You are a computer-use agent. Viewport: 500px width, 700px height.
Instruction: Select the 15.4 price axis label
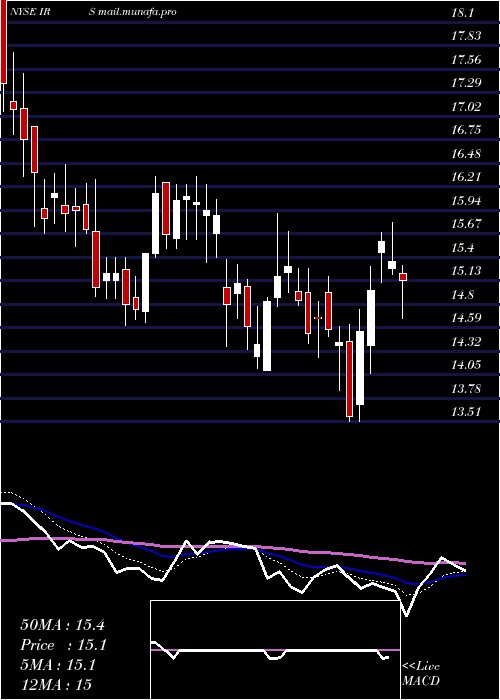pos(462,247)
